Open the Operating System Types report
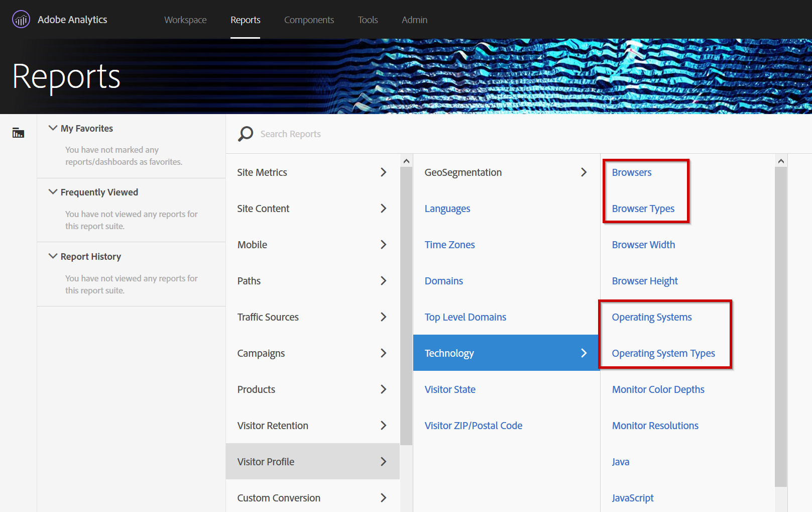This screenshot has height=512, width=812. tap(663, 353)
